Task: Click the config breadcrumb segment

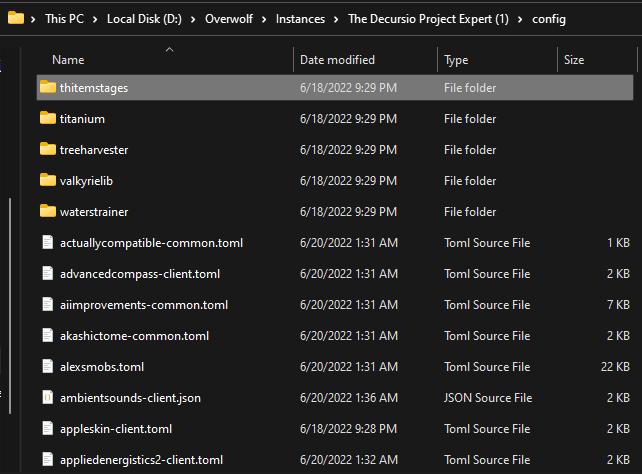Action: tap(549, 19)
